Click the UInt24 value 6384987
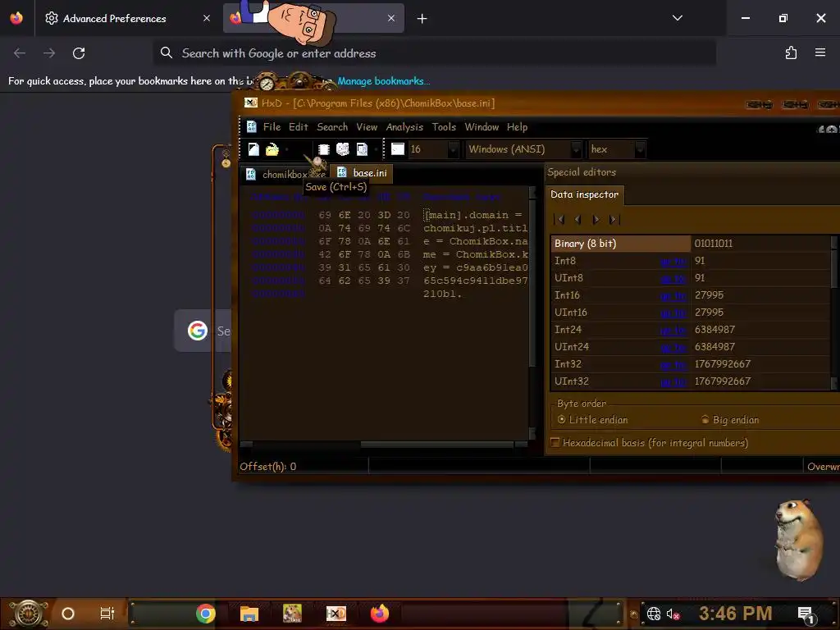The image size is (840, 630). click(714, 347)
